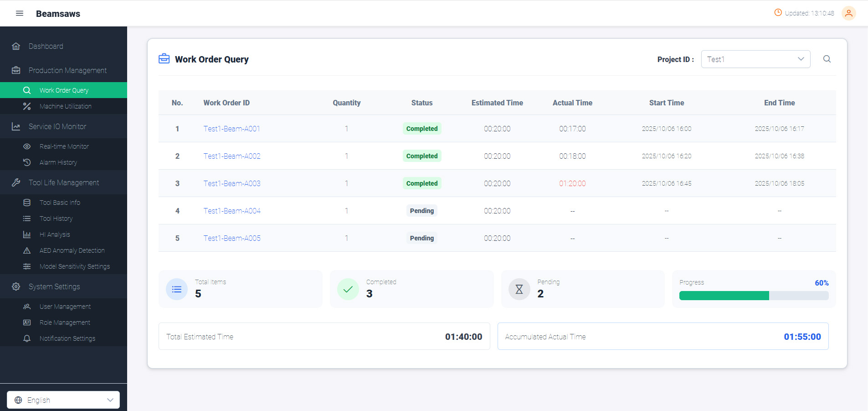Click the Accumulated Actual Time box
This screenshot has width=868, height=411.
(x=663, y=336)
